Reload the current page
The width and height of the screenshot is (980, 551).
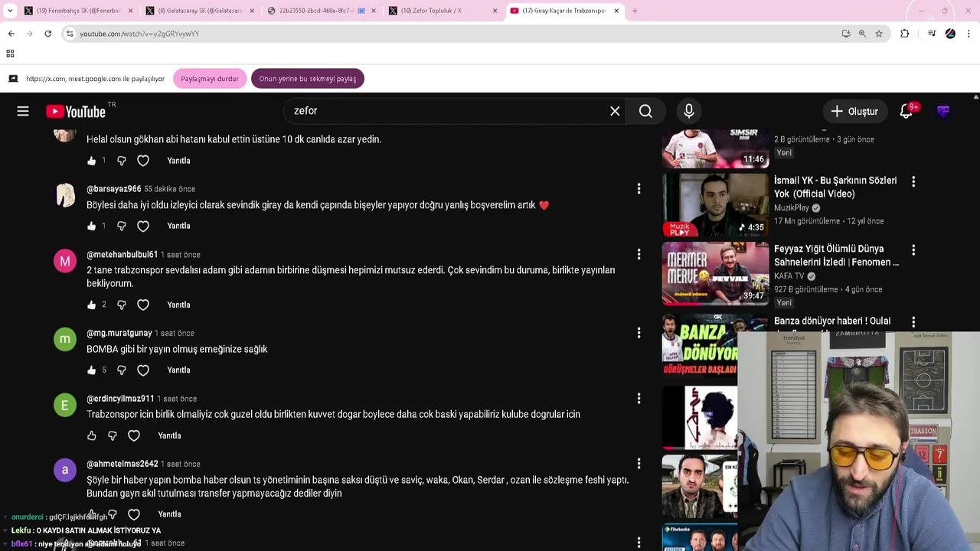pyautogui.click(x=47, y=34)
